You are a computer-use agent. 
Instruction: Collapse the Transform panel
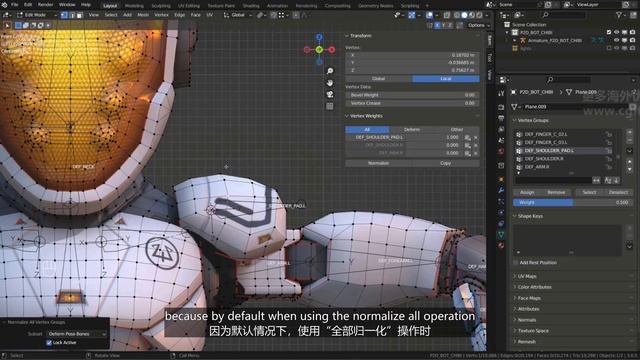347,36
